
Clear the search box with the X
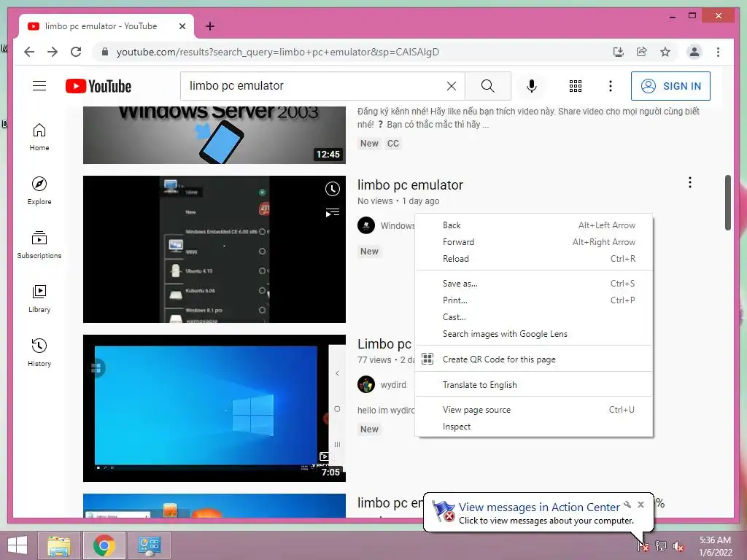click(451, 86)
